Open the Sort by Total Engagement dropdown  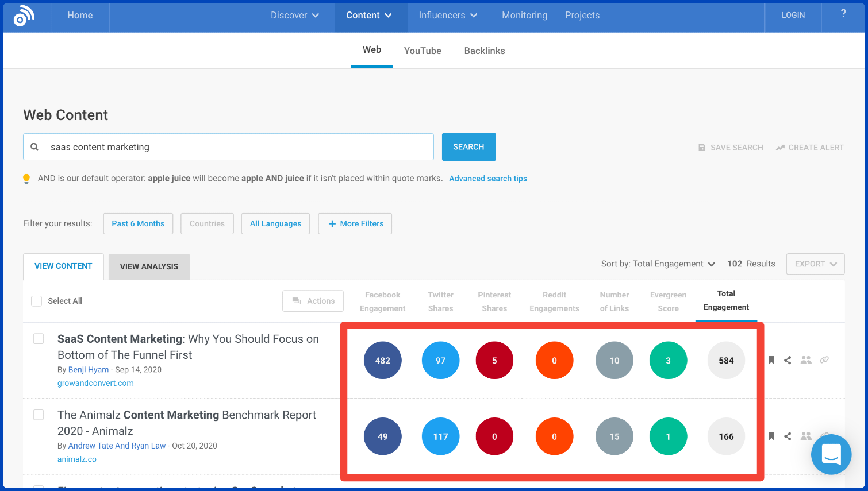(658, 264)
